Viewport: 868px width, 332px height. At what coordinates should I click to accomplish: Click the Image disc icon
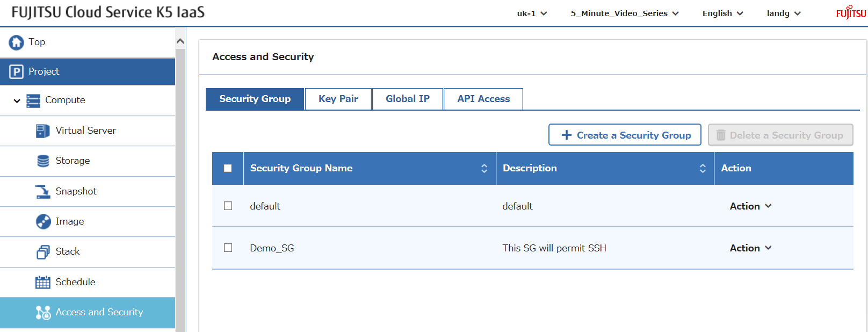pyautogui.click(x=43, y=221)
